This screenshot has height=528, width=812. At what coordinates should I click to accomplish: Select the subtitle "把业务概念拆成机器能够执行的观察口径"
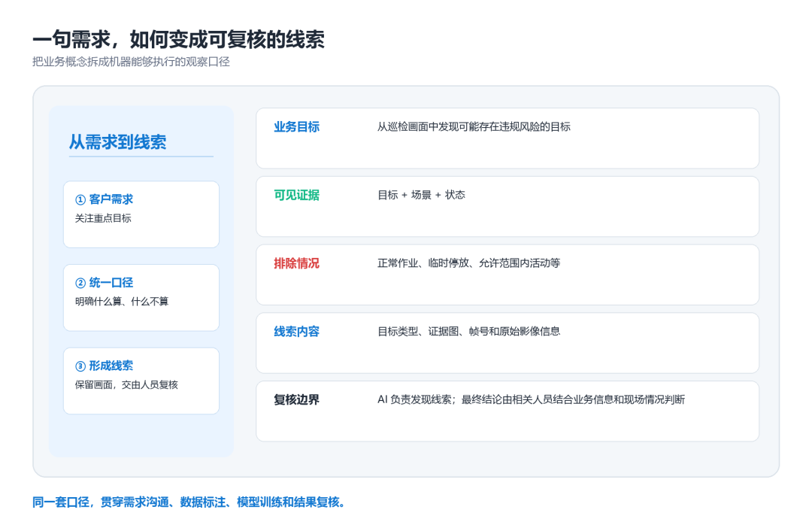tap(131, 62)
